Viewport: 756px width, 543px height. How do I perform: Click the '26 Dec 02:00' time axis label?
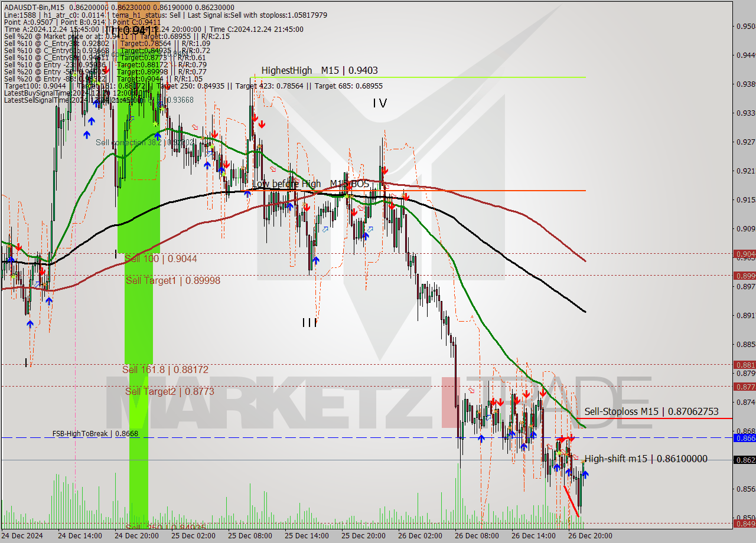point(420,536)
